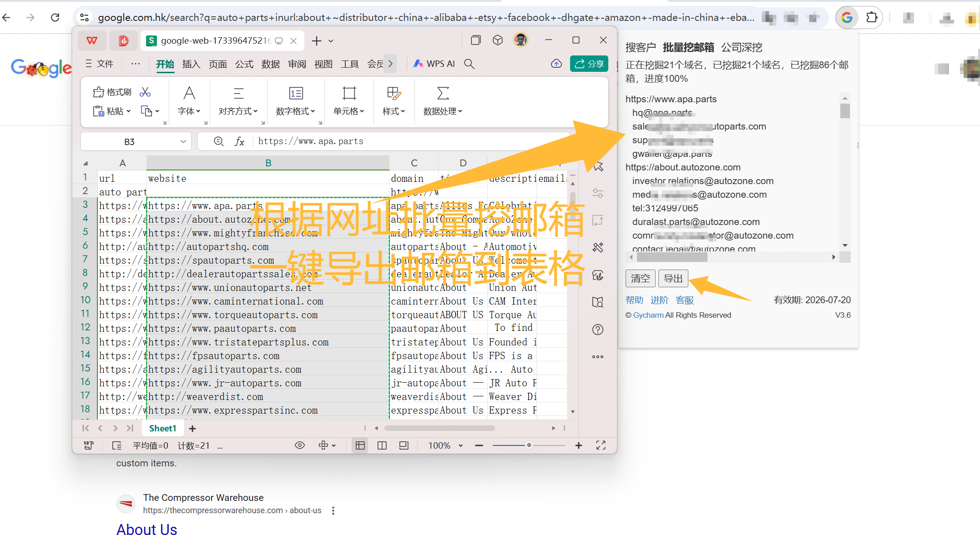Switch to the 开始 ribbon tab

165,65
